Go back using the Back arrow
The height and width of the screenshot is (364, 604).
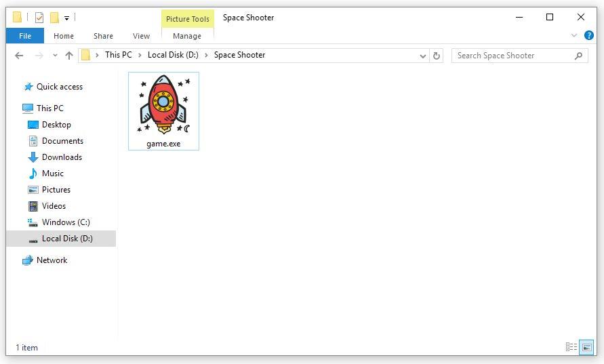19,56
